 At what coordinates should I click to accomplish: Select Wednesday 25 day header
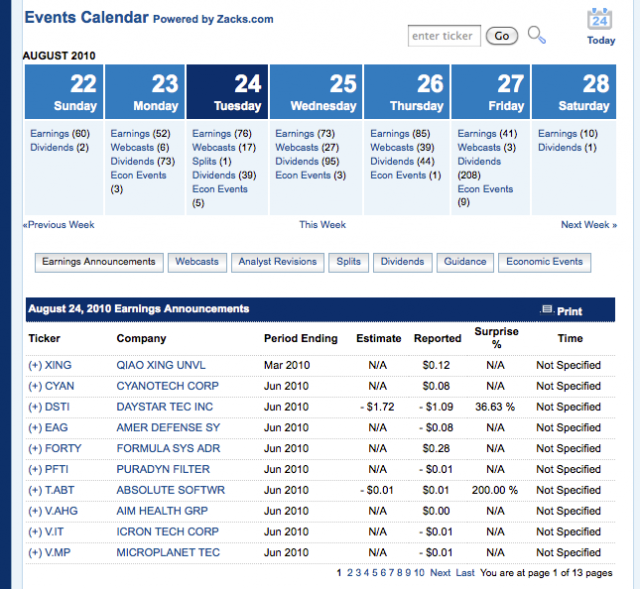[x=316, y=91]
